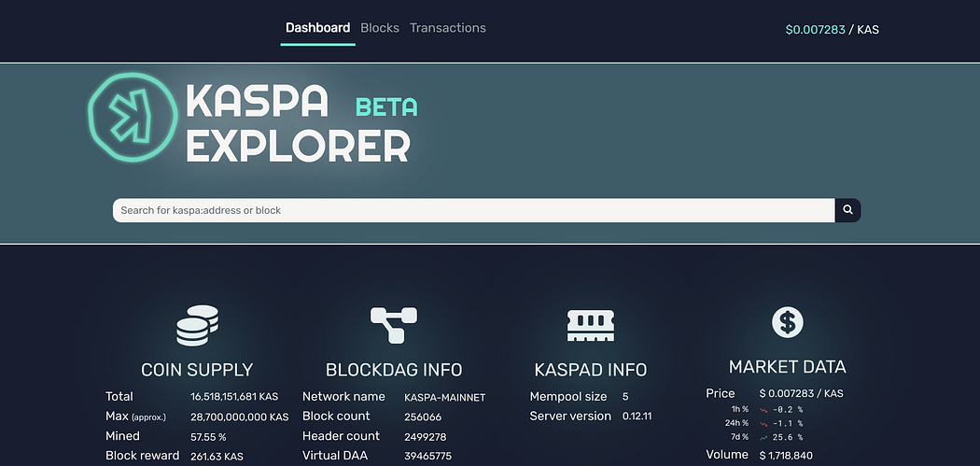Click the Volume label in Market Data
Viewport: 980px width, 466px height.
(x=727, y=455)
